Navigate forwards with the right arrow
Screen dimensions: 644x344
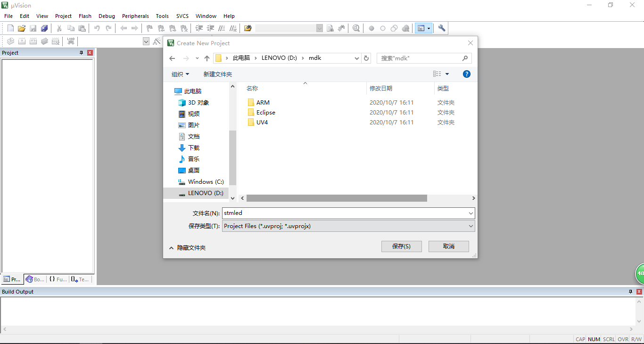click(x=135, y=28)
